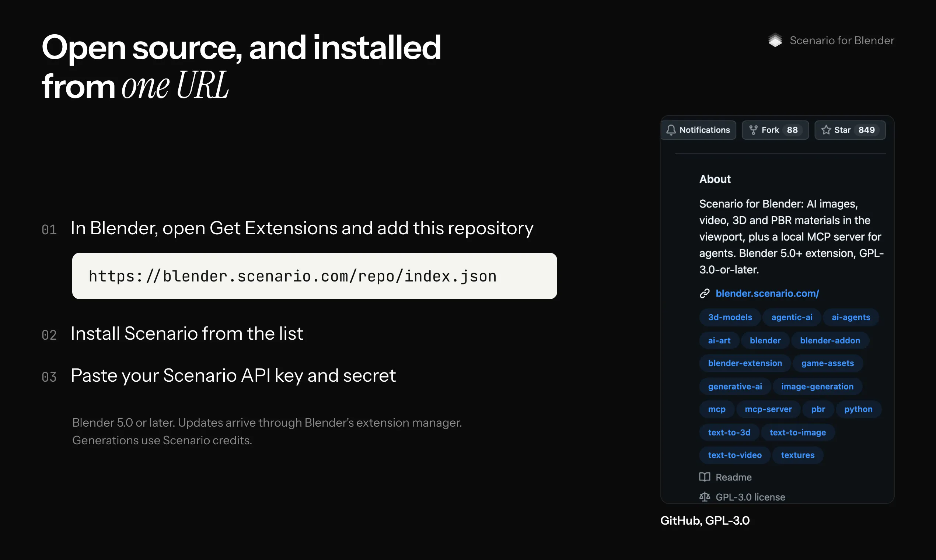This screenshot has height=560, width=936.
Task: Click the Scenario layered logo icon
Action: click(775, 40)
